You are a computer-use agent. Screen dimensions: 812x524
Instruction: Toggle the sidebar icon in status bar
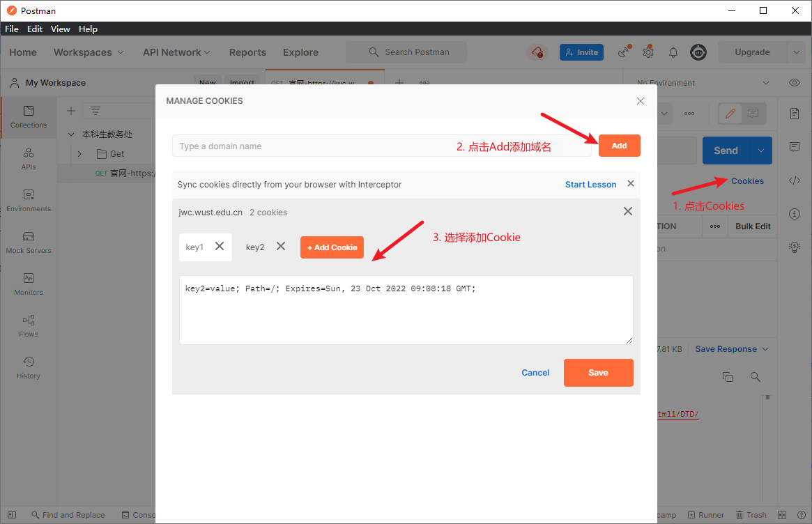coord(12,515)
